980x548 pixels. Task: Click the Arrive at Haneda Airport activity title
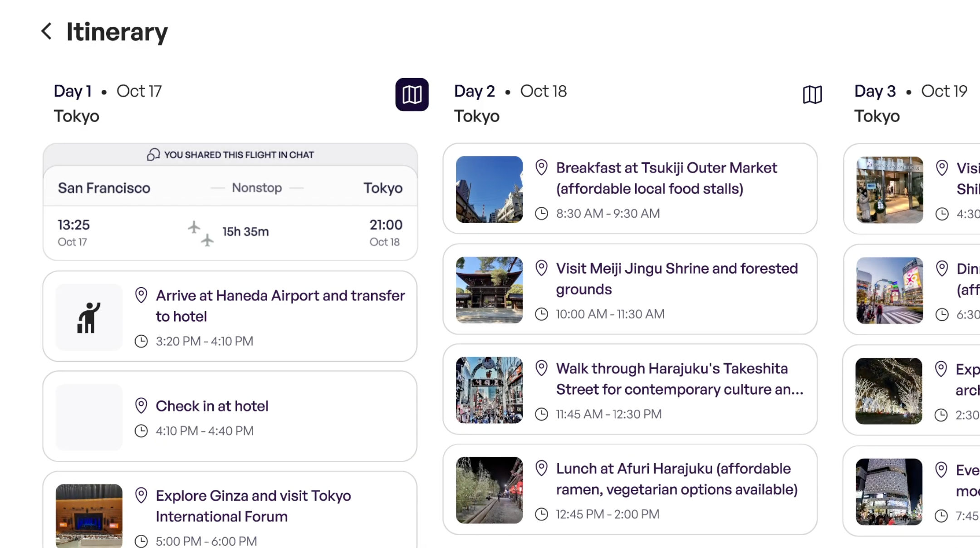tap(280, 306)
